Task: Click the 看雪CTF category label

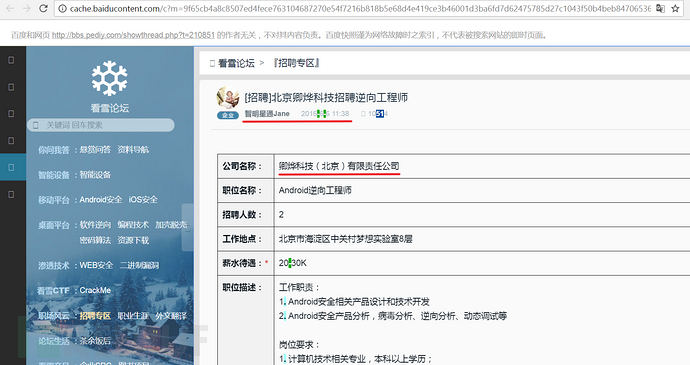Action: pos(53,291)
